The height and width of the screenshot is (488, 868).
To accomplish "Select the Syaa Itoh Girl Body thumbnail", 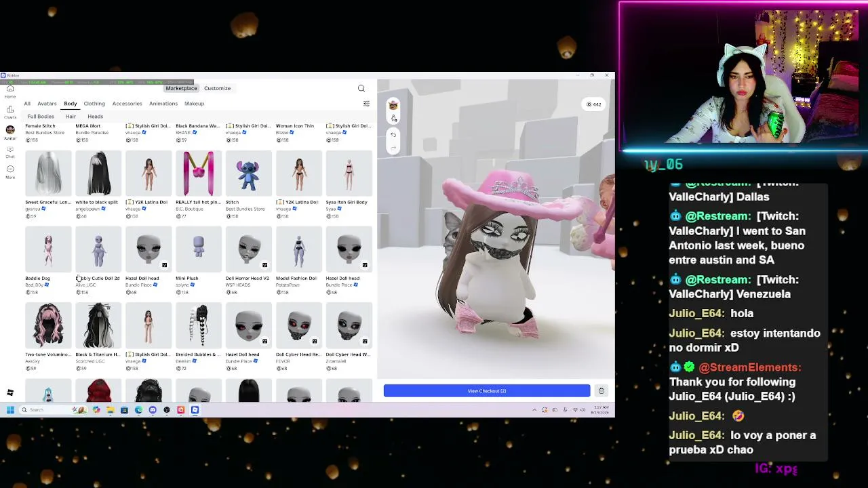I will pyautogui.click(x=349, y=174).
